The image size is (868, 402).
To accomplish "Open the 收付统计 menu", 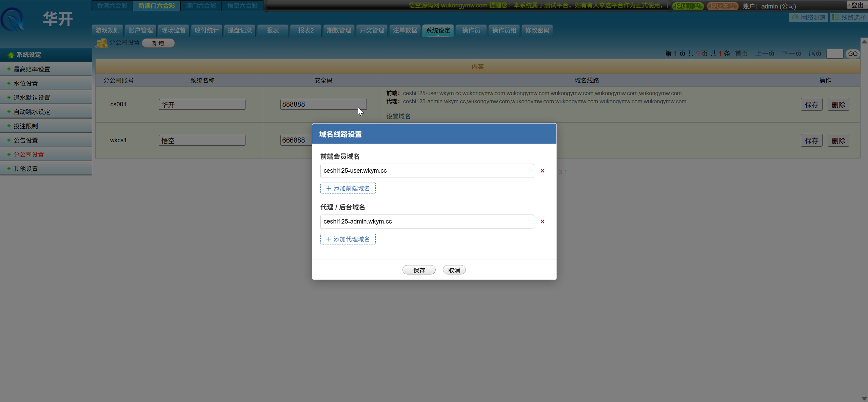I will (x=206, y=30).
